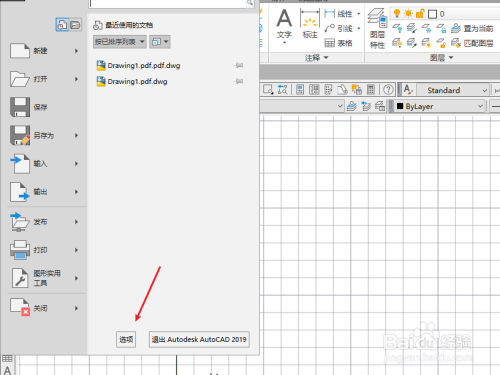The width and height of the screenshot is (500, 375).
Task: Click the application menu search field
Action: (168, 3)
